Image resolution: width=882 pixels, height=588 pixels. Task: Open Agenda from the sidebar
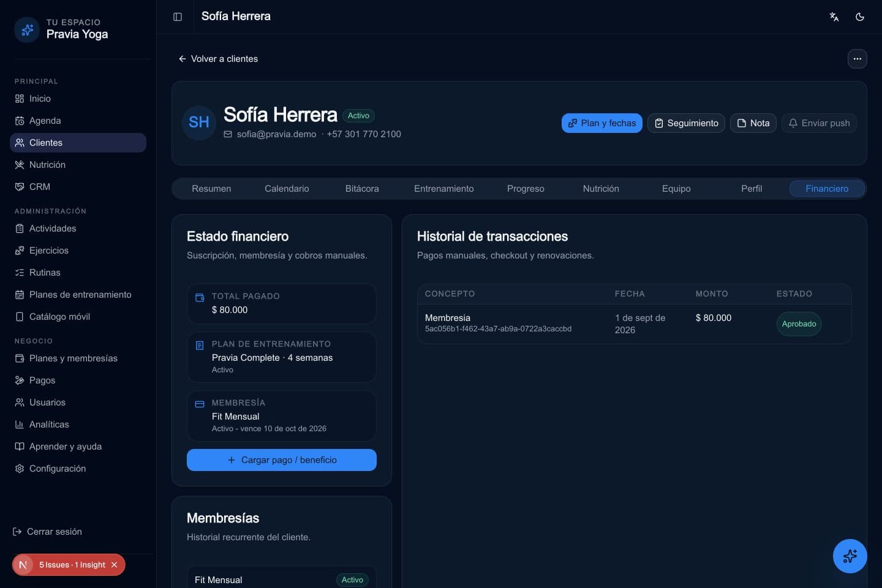(x=78, y=121)
